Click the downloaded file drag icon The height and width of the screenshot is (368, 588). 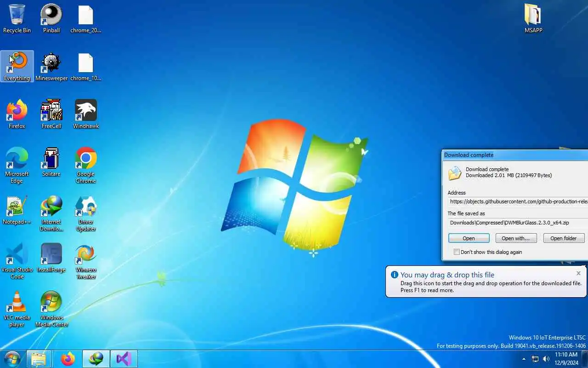[x=454, y=173]
